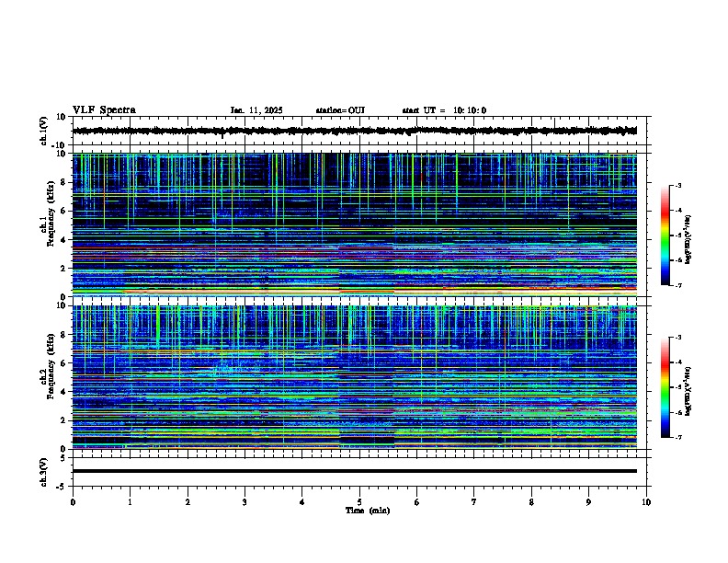The height and width of the screenshot is (563, 728).
Task: Click the "6" kHz tick on ch.1 spectrogram
Action: pyautogui.click(x=63, y=211)
